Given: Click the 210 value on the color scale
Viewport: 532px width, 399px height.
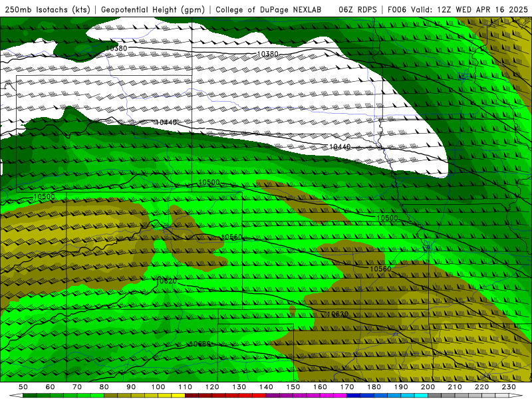Looking at the screenshot, I should click(455, 387).
